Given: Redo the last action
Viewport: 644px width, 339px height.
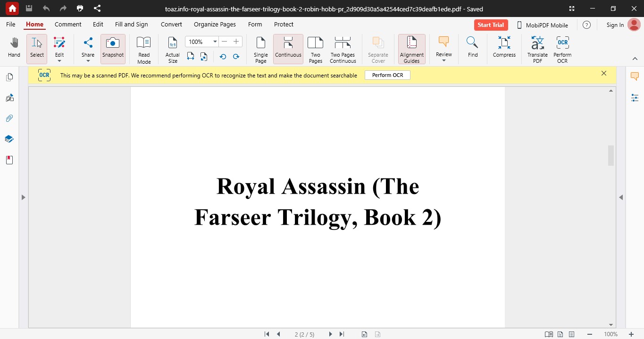Looking at the screenshot, I should pyautogui.click(x=63, y=8).
